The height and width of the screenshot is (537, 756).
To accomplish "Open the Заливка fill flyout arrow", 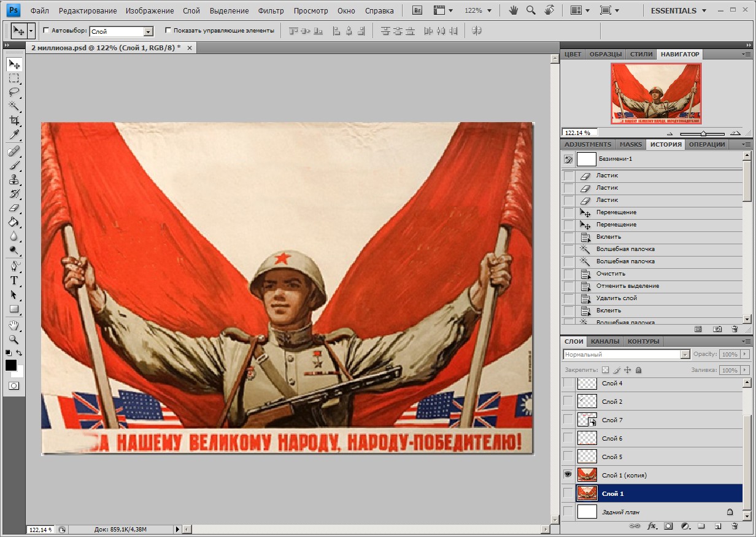I will click(x=745, y=370).
